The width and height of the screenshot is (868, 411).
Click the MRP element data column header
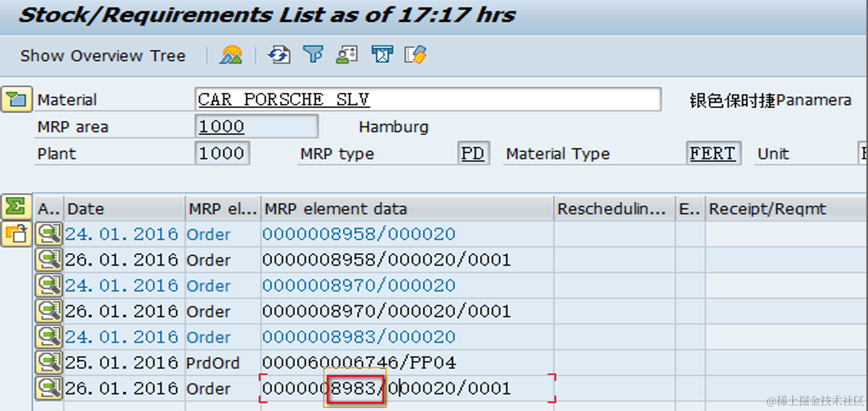point(407,209)
